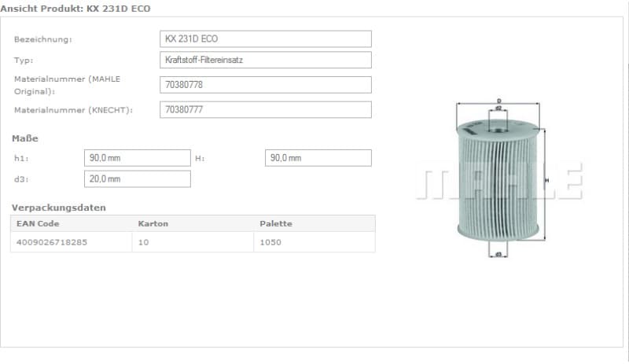Select the Palette value 1050
Screen dimensions: 629x364
click(x=270, y=242)
